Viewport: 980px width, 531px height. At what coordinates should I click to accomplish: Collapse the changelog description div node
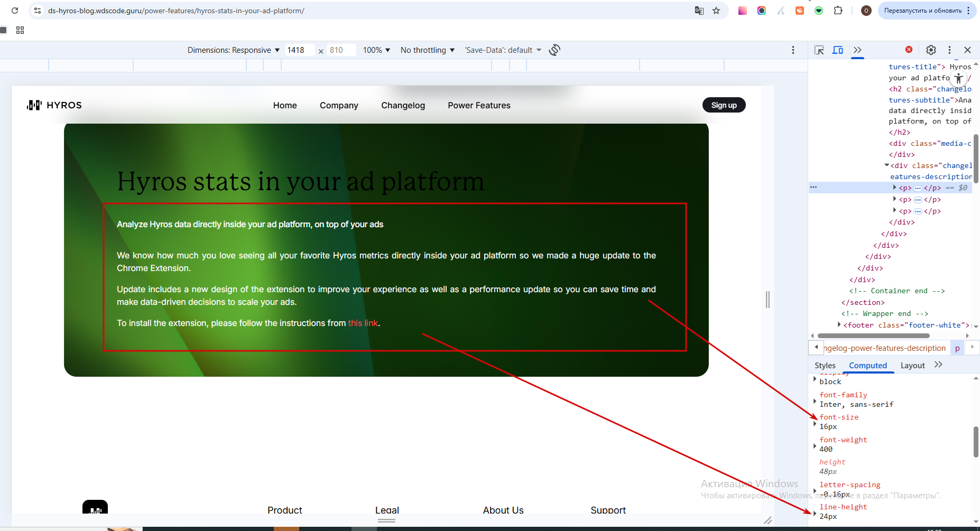coord(886,165)
